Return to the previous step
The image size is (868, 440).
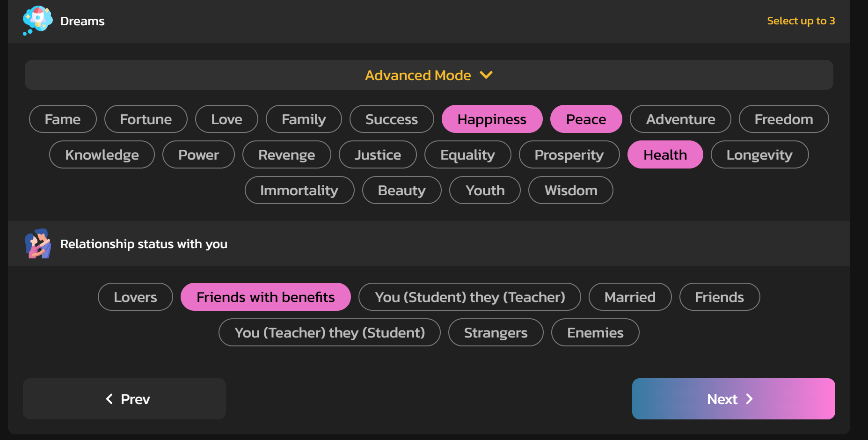(124, 399)
